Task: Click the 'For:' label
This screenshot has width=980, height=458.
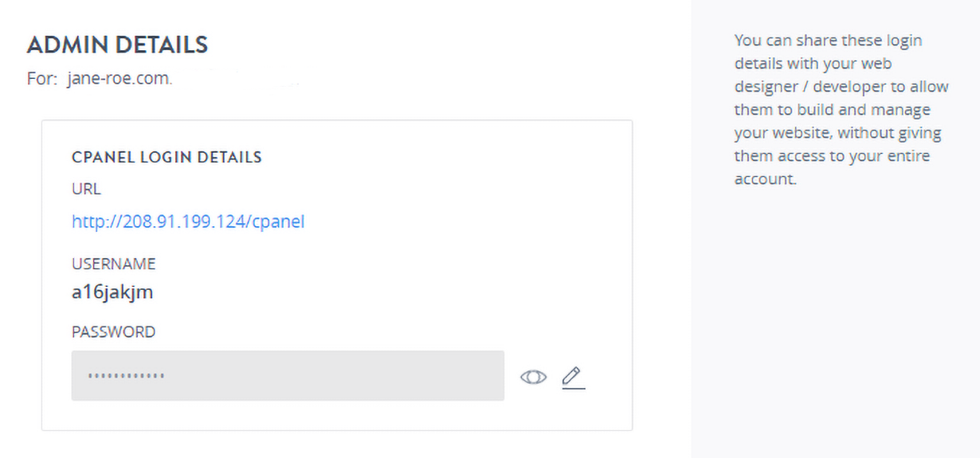Action: tap(41, 80)
